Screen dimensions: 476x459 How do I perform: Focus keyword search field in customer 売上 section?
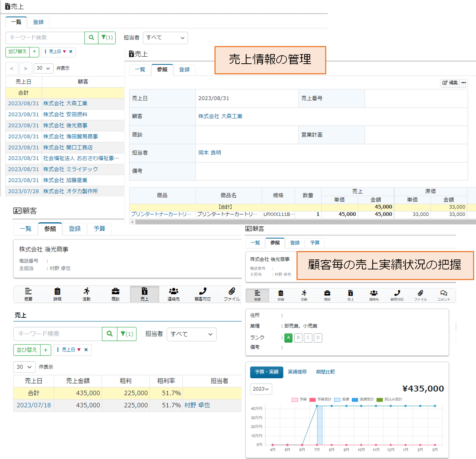tap(58, 334)
